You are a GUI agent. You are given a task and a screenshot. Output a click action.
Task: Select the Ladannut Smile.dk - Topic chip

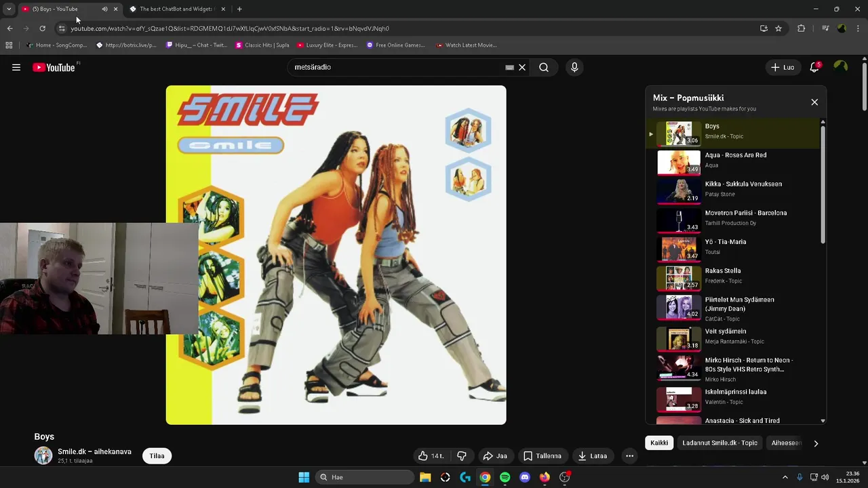tap(719, 443)
